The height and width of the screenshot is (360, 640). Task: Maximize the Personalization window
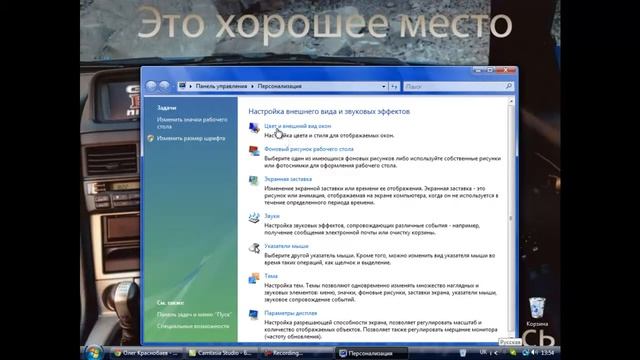[x=490, y=70]
